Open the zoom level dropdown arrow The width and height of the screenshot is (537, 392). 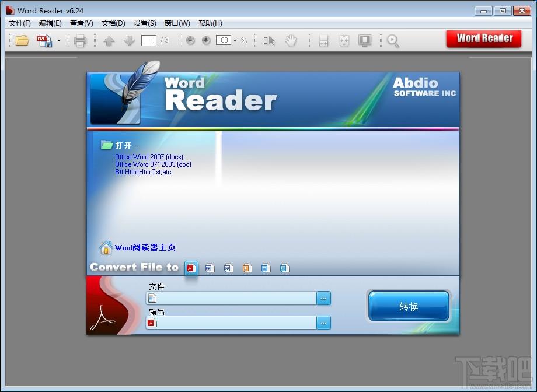click(x=235, y=40)
